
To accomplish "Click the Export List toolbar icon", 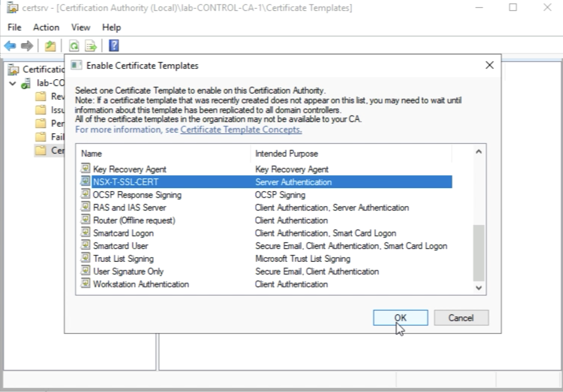I will point(91,46).
